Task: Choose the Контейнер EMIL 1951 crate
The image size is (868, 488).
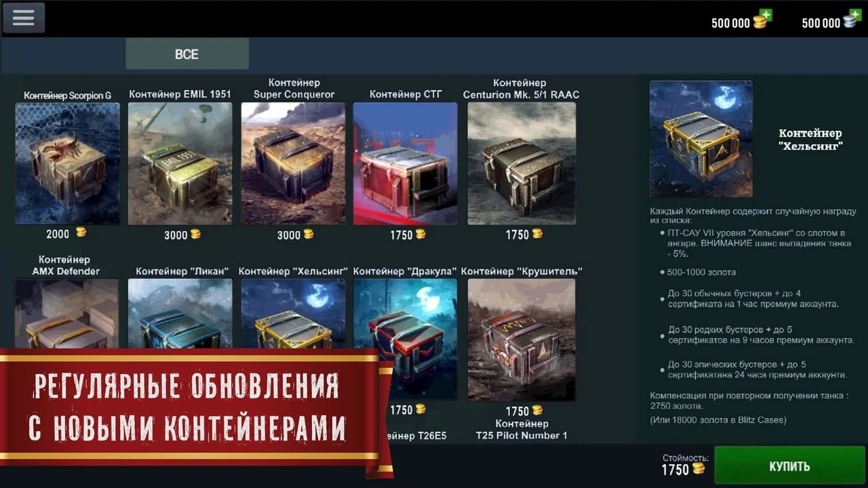Action: (x=180, y=163)
